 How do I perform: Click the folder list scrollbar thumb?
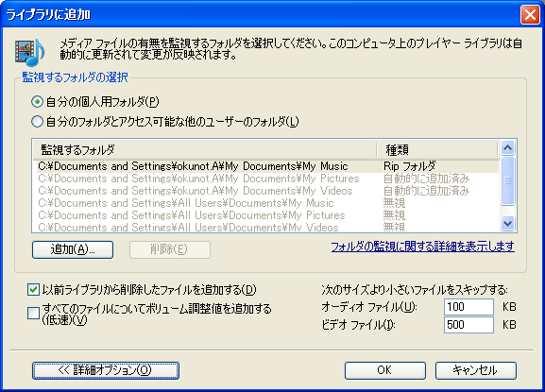click(508, 180)
